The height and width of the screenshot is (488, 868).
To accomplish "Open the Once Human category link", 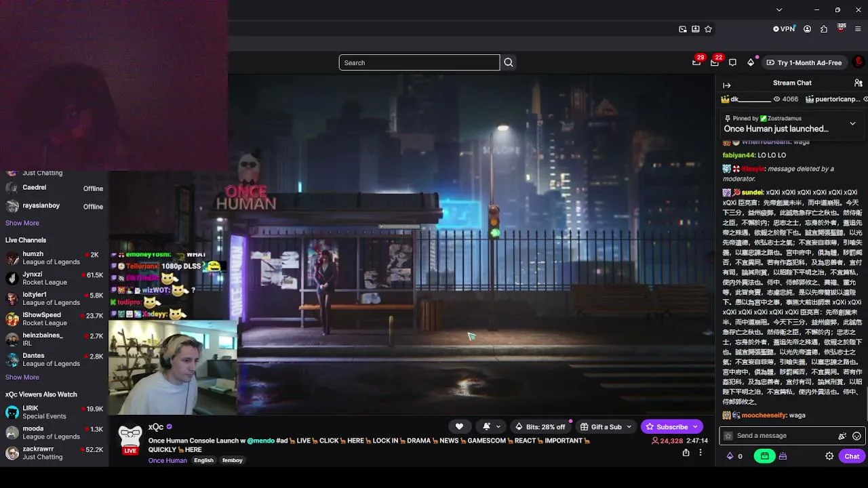I will click(167, 460).
